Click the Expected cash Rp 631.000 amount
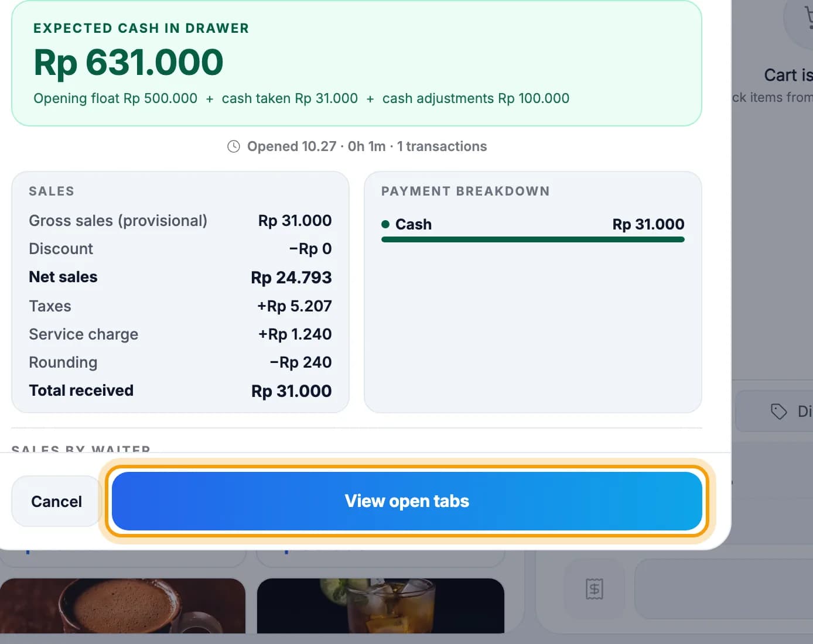Viewport: 813px width, 644px height. [x=128, y=62]
